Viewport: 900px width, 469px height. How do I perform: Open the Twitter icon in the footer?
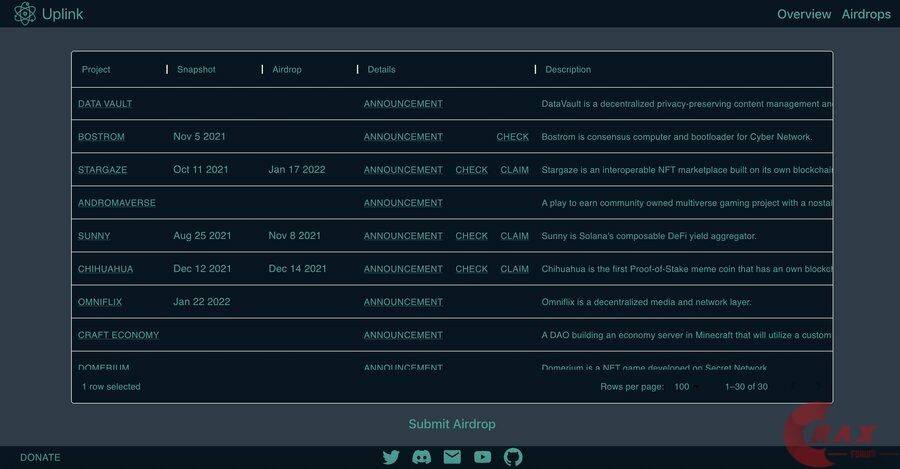click(391, 457)
